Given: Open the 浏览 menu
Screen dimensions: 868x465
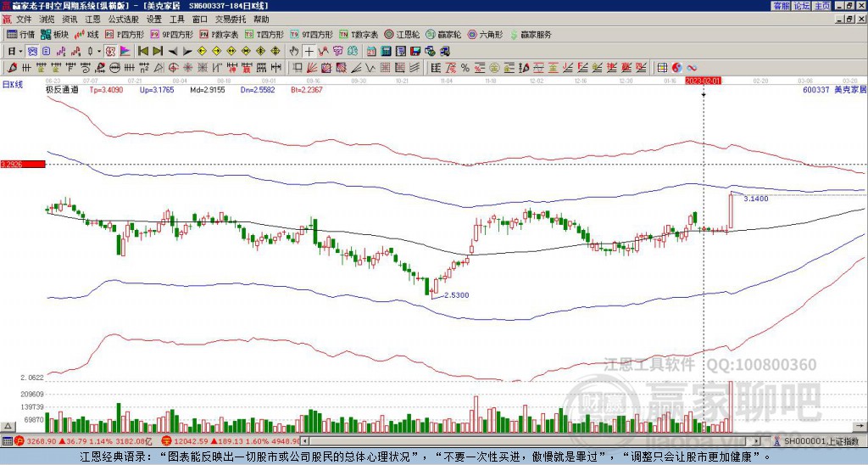Looking at the screenshot, I should coord(47,20).
